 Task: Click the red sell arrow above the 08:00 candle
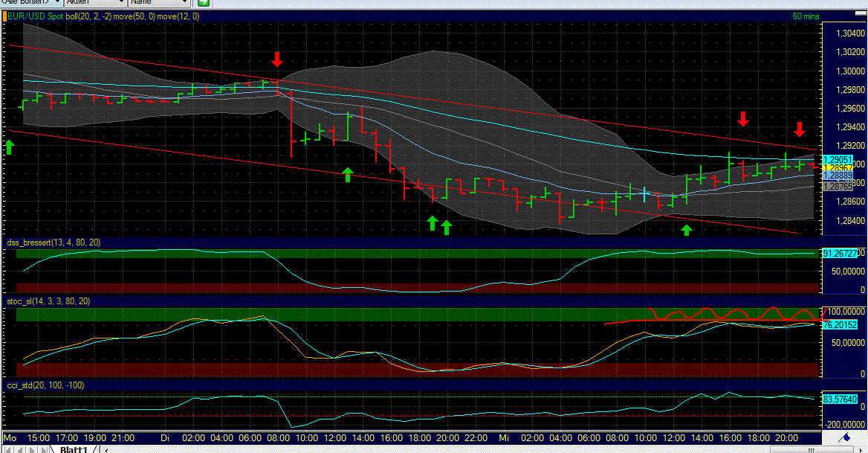click(x=277, y=59)
